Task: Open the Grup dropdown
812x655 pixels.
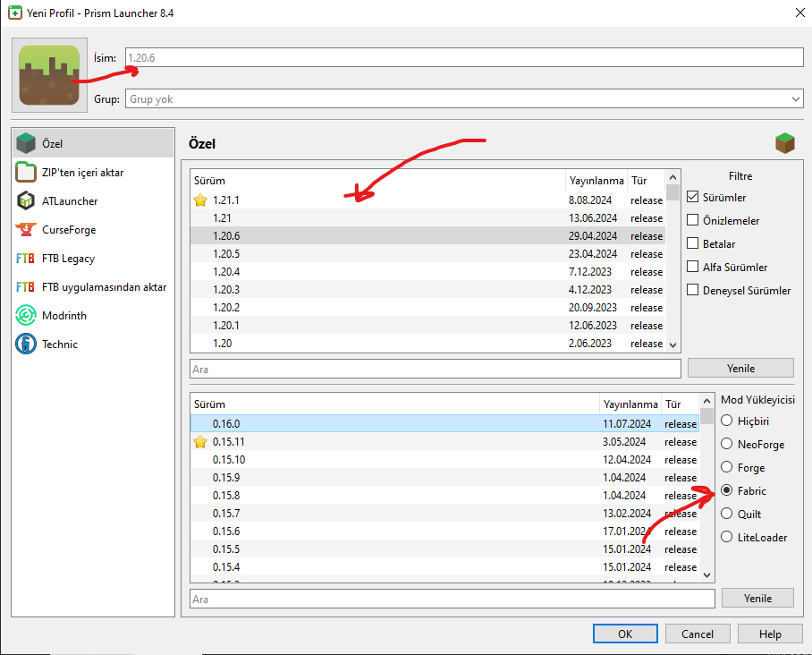Action: coord(464,99)
